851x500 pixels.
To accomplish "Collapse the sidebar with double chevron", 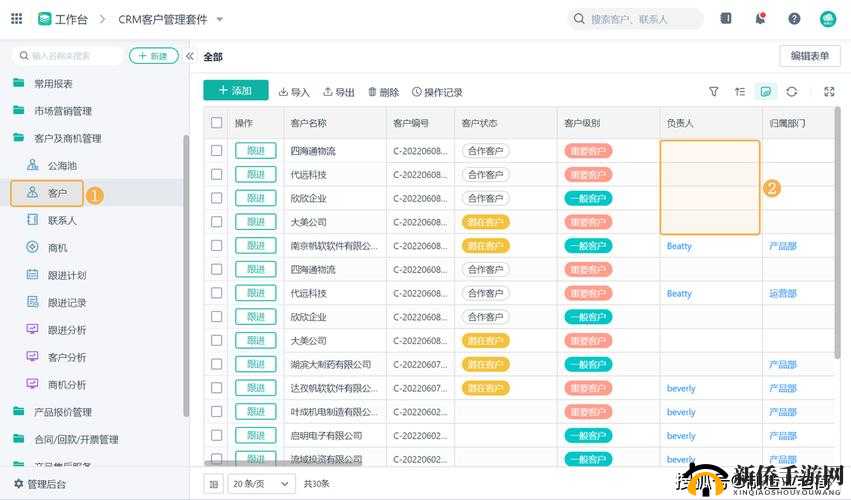I will coord(189,56).
